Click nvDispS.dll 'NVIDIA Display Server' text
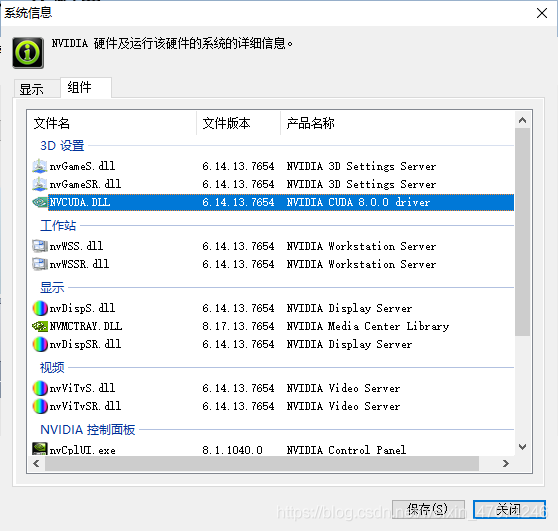 [x=349, y=308]
